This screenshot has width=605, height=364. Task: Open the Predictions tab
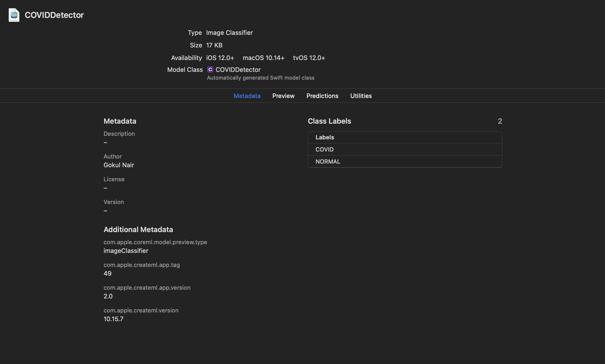click(322, 96)
